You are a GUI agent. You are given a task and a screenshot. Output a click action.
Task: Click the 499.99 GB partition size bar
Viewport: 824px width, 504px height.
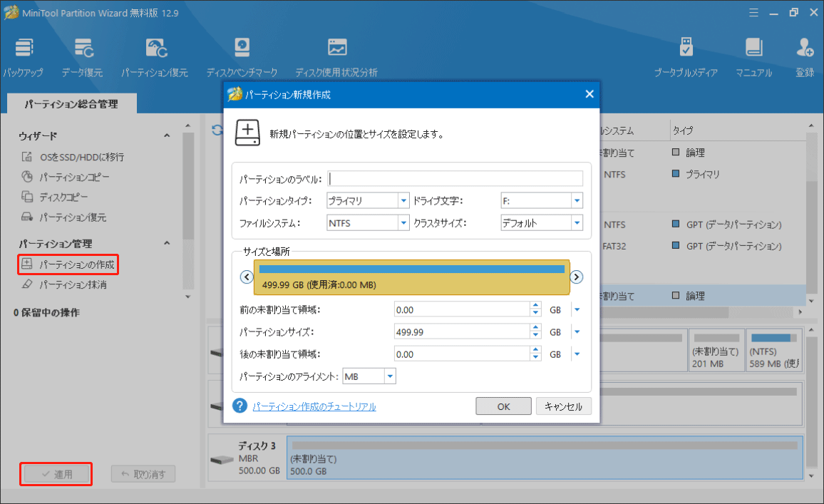tap(411, 277)
